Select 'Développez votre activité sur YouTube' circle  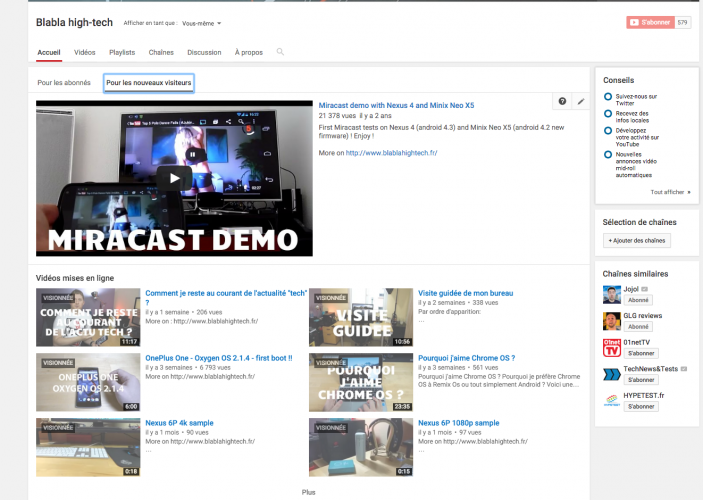coord(608,130)
